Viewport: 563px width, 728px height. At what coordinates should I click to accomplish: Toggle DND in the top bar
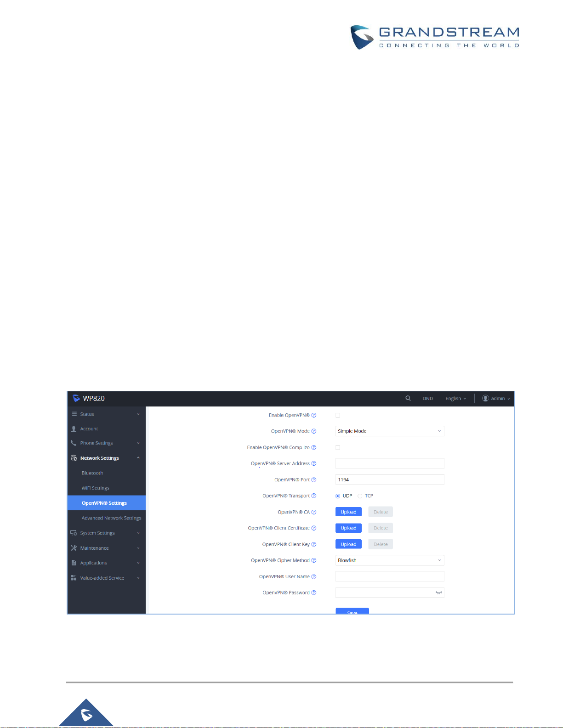[428, 399]
